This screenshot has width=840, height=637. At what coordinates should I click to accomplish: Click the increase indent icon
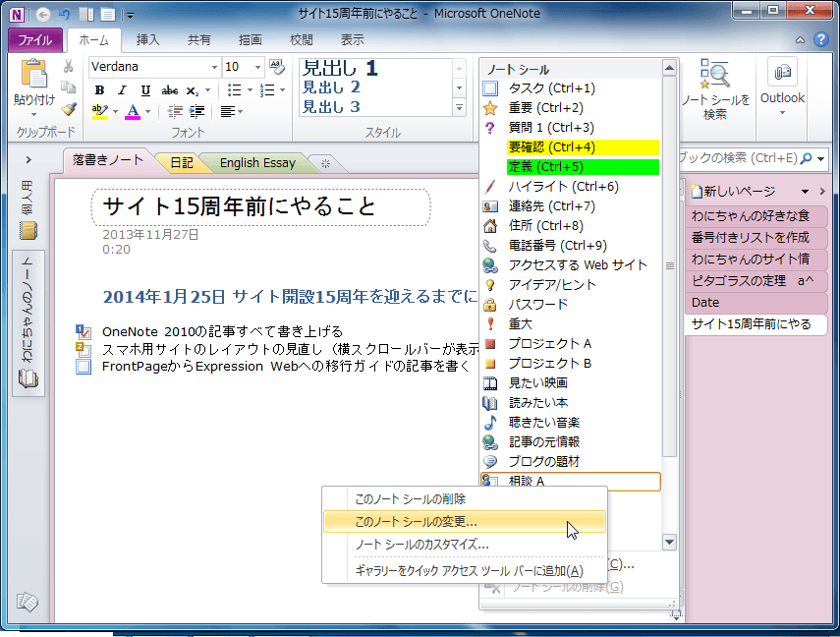pyautogui.click(x=196, y=111)
